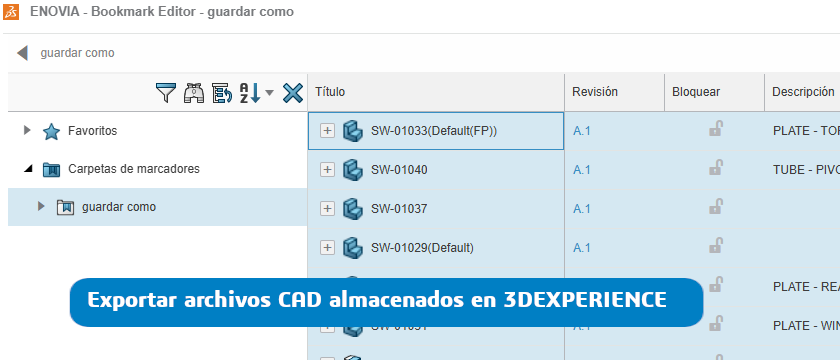Open revision A.1 of SW-01029(Default)
This screenshot has width=840, height=360.
[582, 248]
